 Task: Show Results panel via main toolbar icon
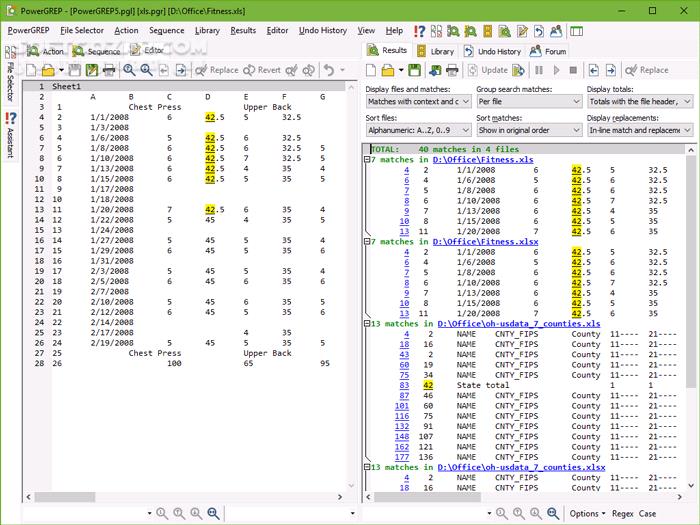[504, 31]
